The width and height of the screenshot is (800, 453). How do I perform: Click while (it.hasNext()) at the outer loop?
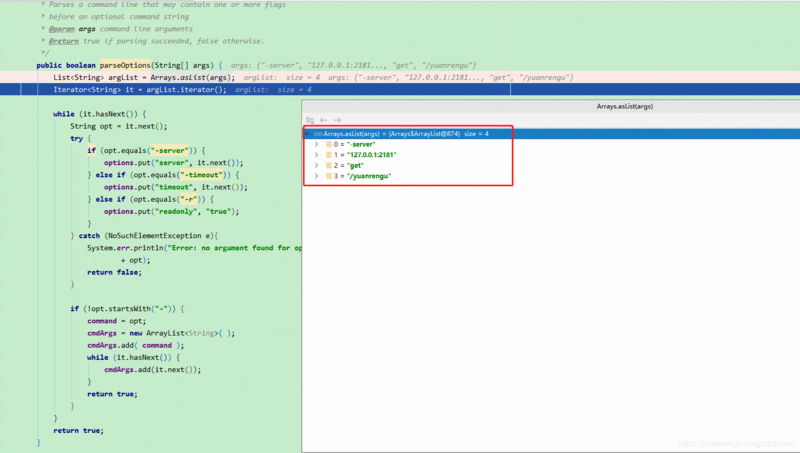click(99, 114)
